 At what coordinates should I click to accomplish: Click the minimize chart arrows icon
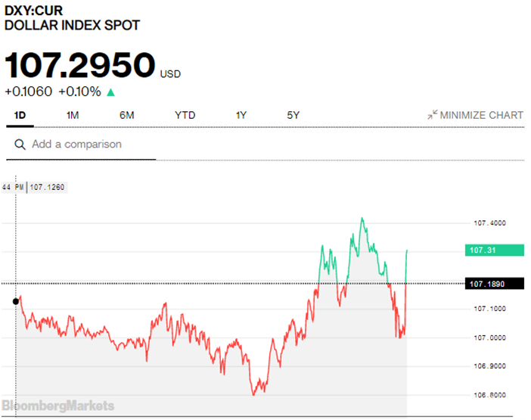tap(432, 115)
